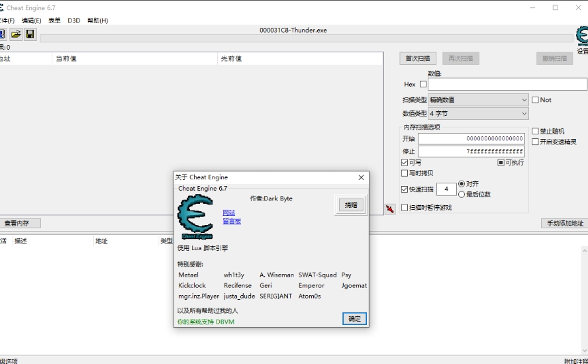The image size is (588, 364).
Task: Click 确定 in About dialog
Action: tap(354, 318)
